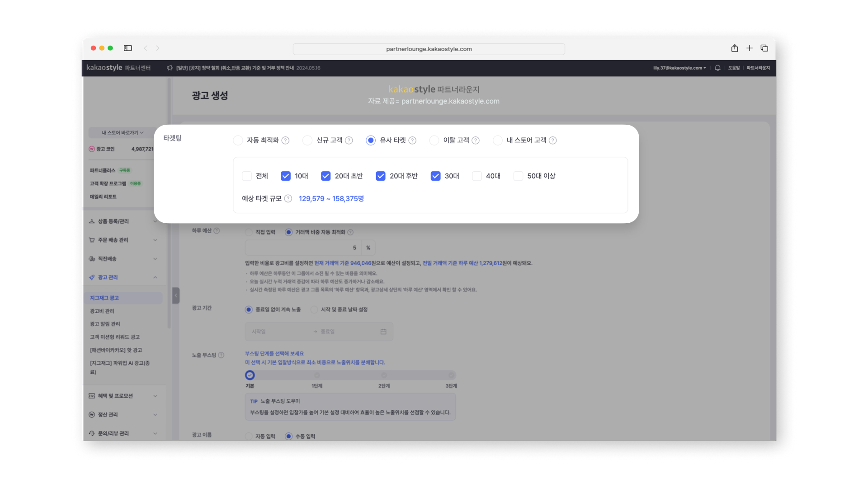868x488 pixels.
Task: Collapse the 광고 관리 menu chevron
Action: [x=155, y=277]
